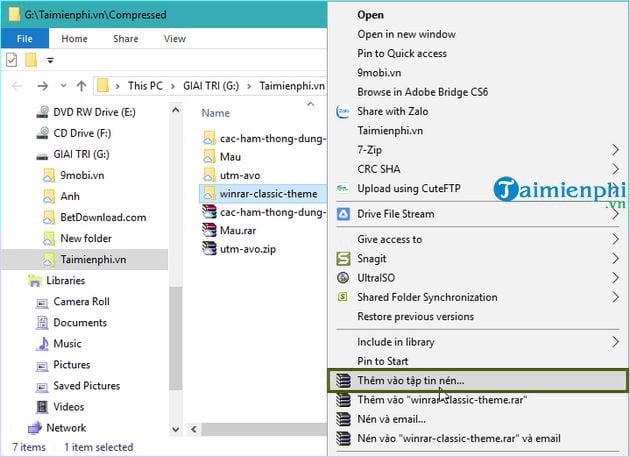
Task: Click the Up one level arrow
Action: 82,86
